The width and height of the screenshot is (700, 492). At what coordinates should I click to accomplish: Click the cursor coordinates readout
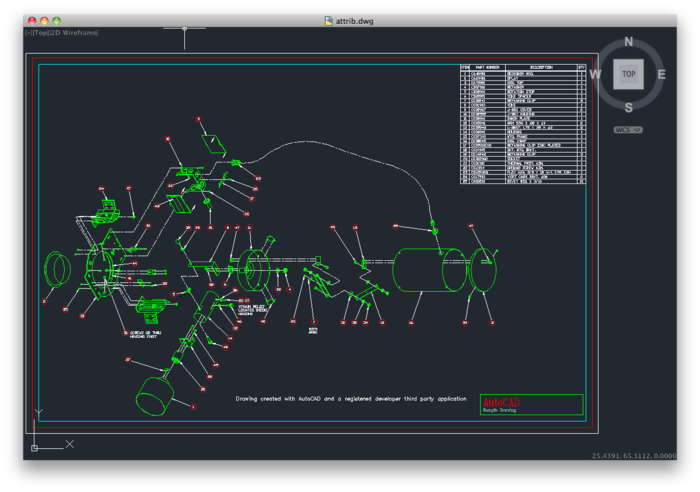point(633,456)
